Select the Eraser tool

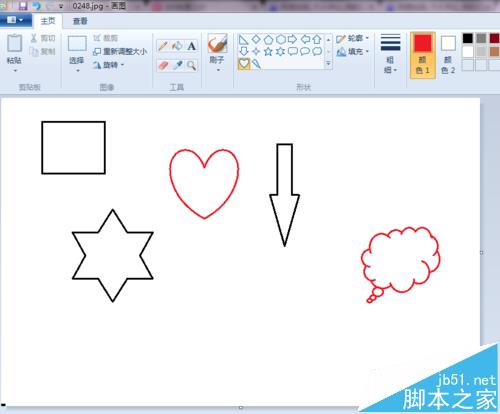163,65
